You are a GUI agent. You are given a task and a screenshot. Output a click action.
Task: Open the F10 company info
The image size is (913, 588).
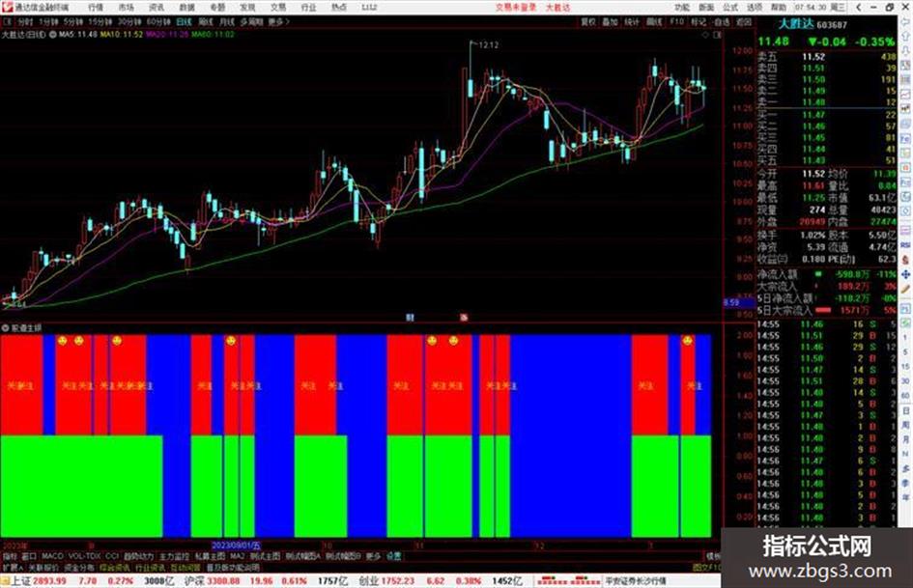[676, 21]
